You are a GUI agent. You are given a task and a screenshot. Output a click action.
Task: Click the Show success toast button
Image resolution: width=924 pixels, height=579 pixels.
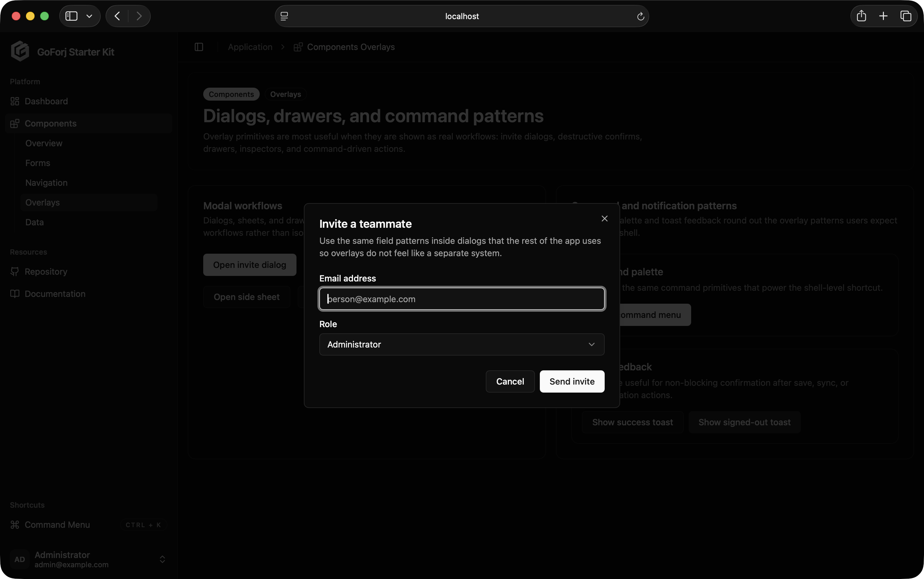click(x=632, y=423)
